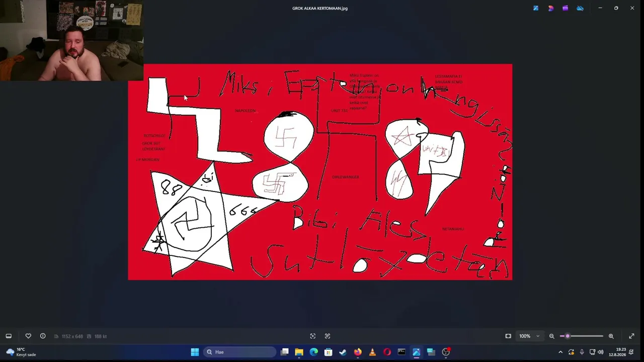The width and height of the screenshot is (644, 362).
Task: Open Microsoft Designer from the title bar
Action: click(x=551, y=8)
